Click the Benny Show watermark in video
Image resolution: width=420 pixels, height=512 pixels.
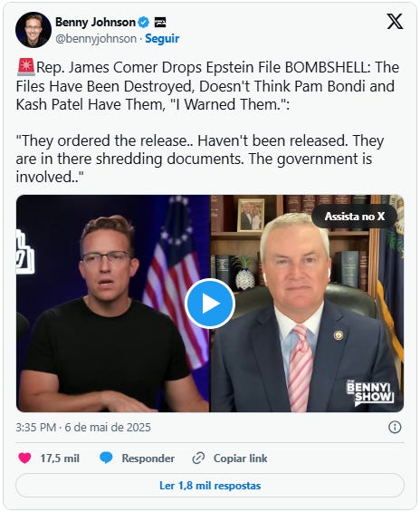[369, 392]
